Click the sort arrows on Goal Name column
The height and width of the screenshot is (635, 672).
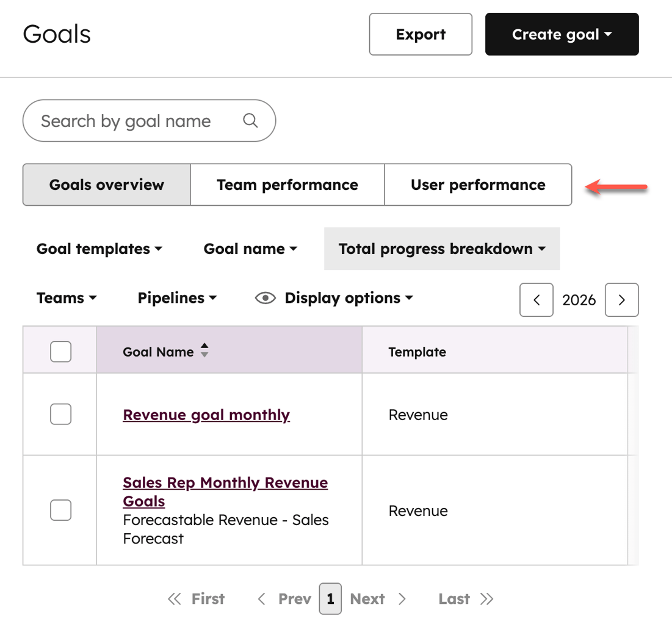(203, 351)
